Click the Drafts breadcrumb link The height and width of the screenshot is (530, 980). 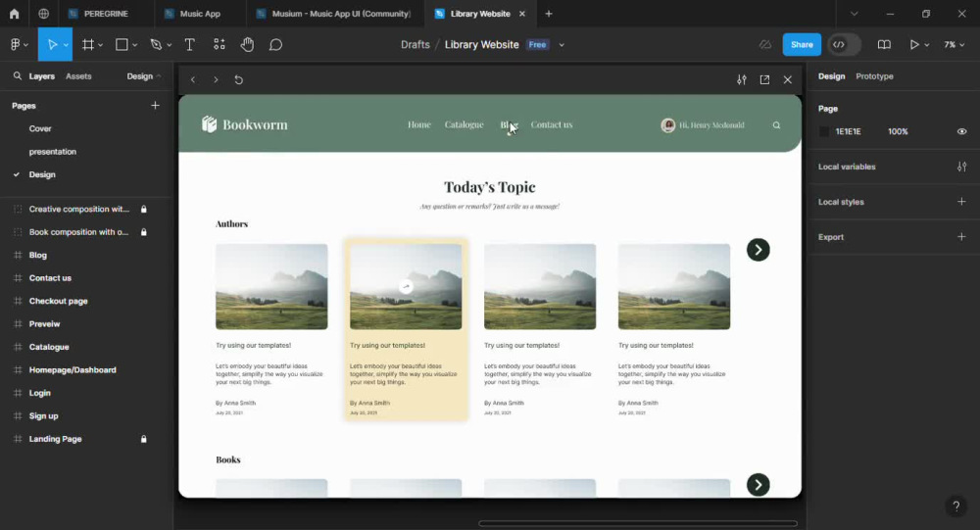tap(415, 44)
